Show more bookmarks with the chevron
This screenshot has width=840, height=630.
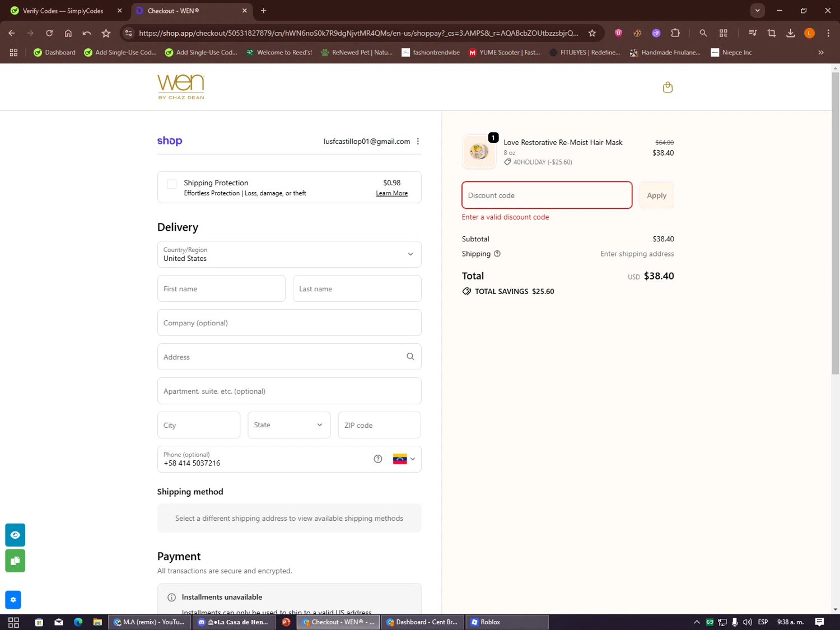(x=821, y=53)
